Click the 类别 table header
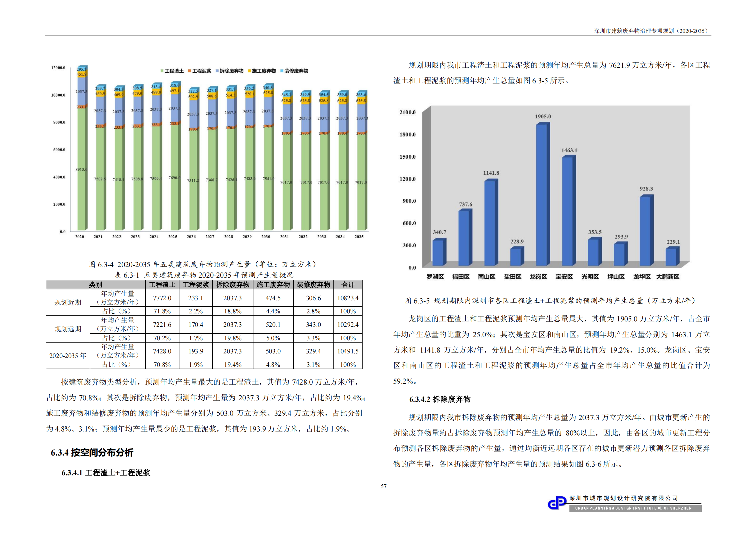 click(95, 285)
